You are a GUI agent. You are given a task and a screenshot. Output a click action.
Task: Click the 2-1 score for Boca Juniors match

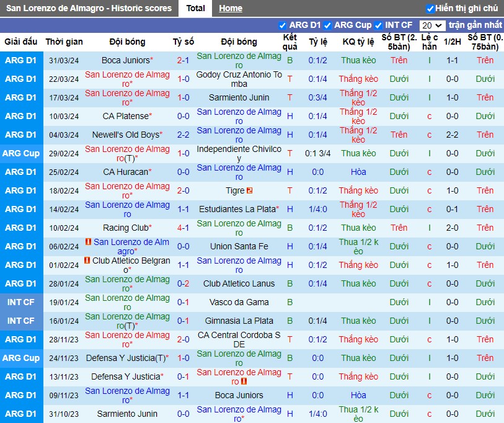[183, 61]
